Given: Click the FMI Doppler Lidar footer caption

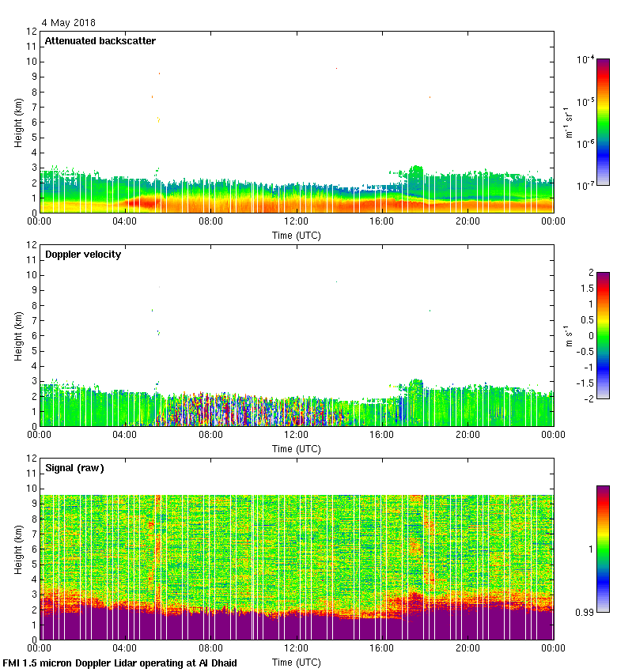Looking at the screenshot, I should point(120,663).
